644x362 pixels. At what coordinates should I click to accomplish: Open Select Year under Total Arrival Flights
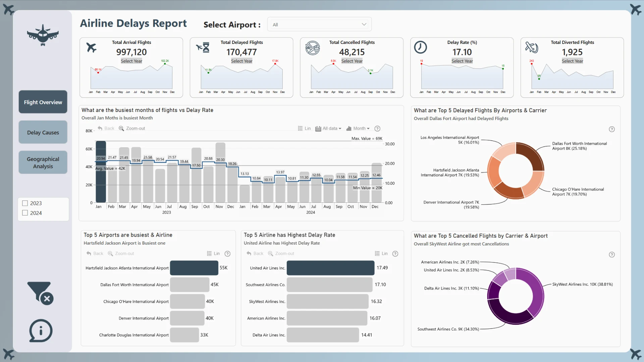coord(131,61)
